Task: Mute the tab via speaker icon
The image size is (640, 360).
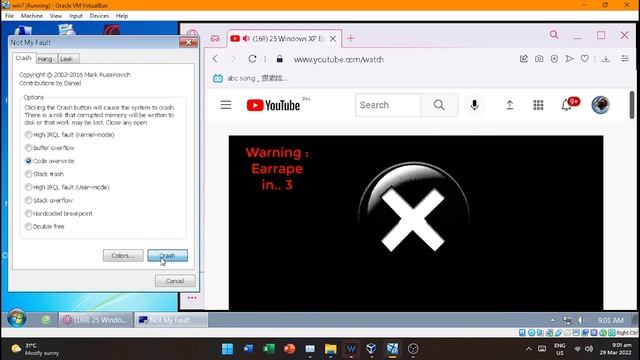Action: (246, 38)
